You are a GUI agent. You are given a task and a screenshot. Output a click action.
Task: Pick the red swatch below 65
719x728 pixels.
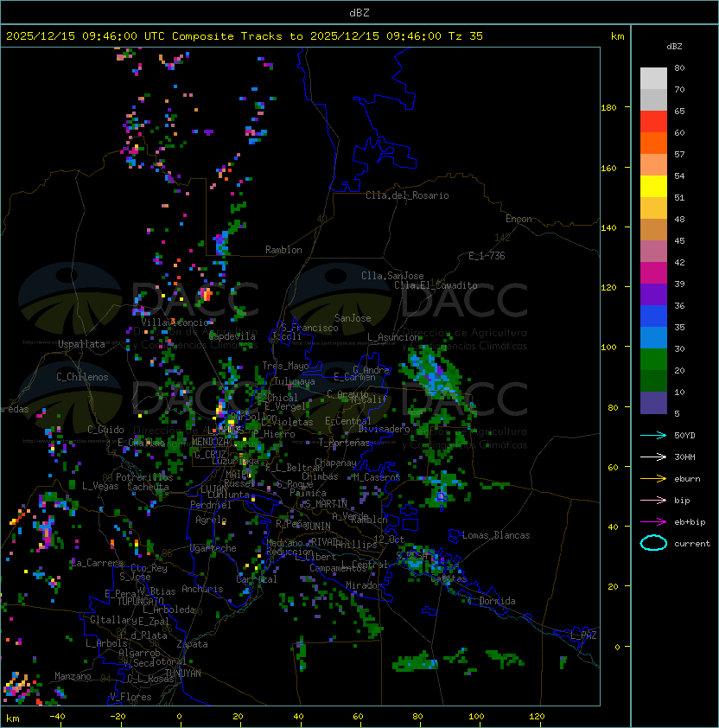[653, 122]
